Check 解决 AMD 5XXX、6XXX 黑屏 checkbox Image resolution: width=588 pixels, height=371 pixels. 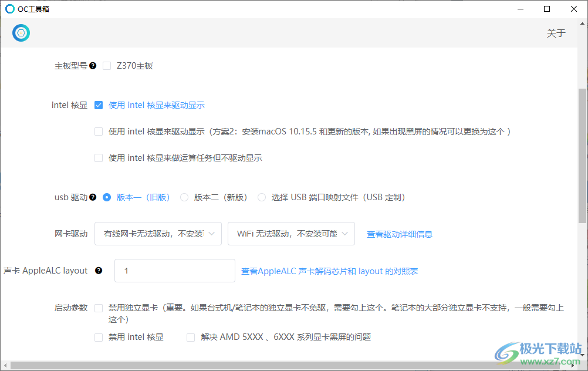point(191,337)
